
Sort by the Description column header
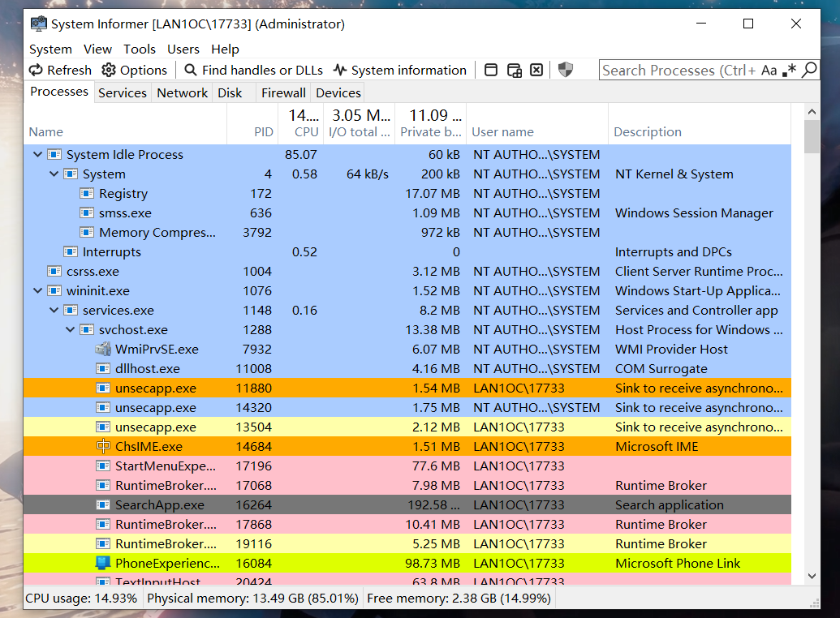pyautogui.click(x=700, y=124)
